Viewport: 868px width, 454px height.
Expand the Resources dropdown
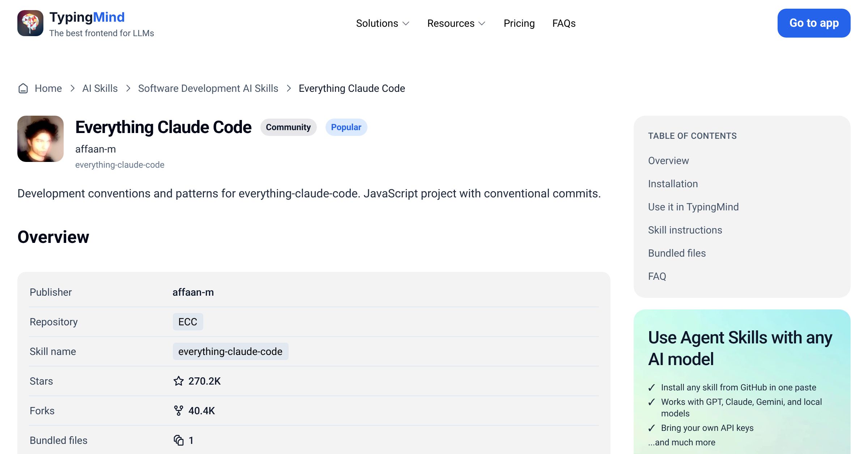point(456,23)
